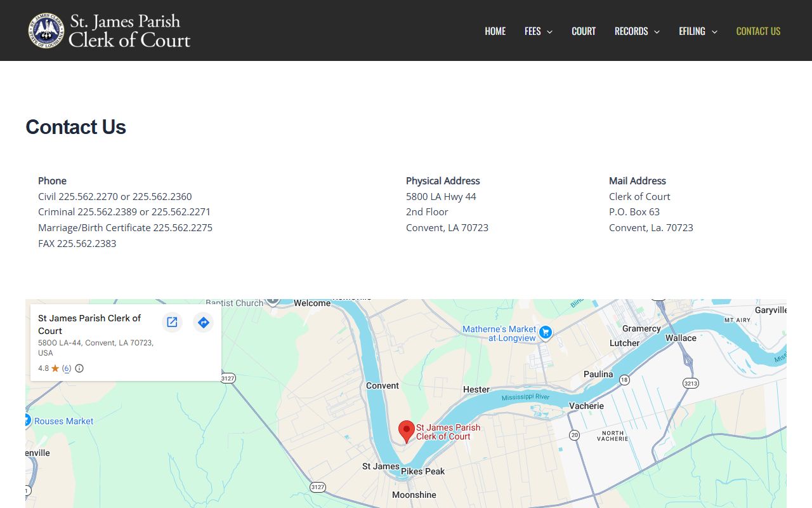This screenshot has height=508, width=812.
Task: Click Matherne's Market shopping cart icon
Action: (546, 331)
